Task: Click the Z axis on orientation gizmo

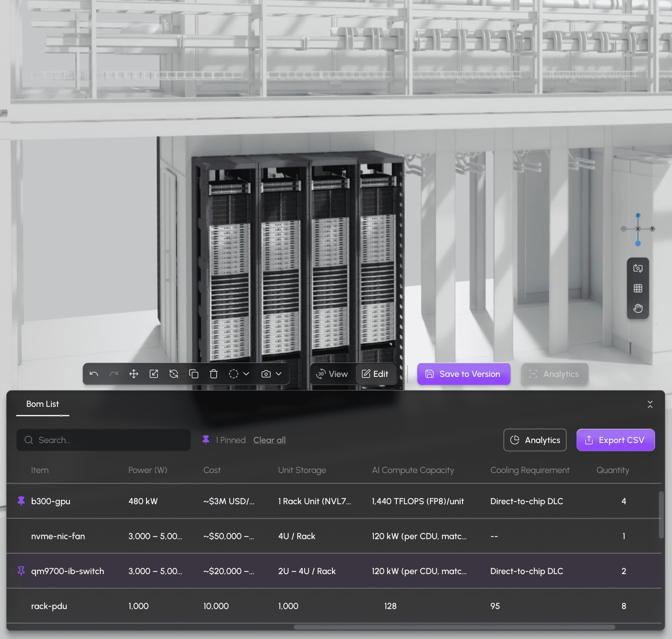Action: coord(638,215)
